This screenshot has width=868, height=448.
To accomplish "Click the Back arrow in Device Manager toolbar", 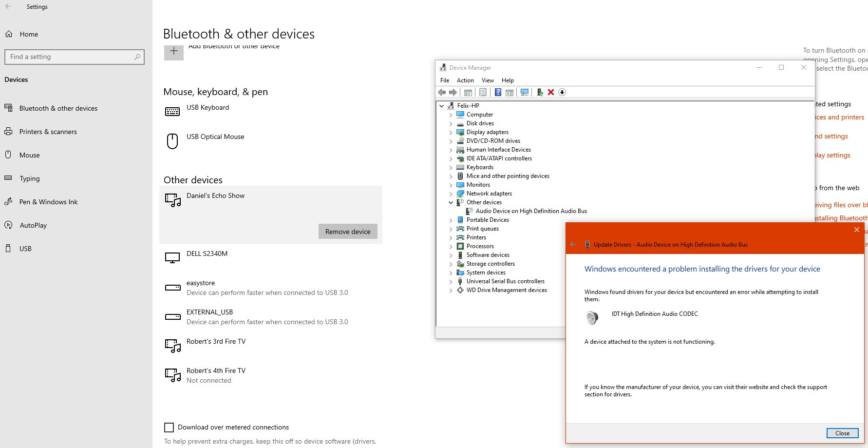I will 442,92.
